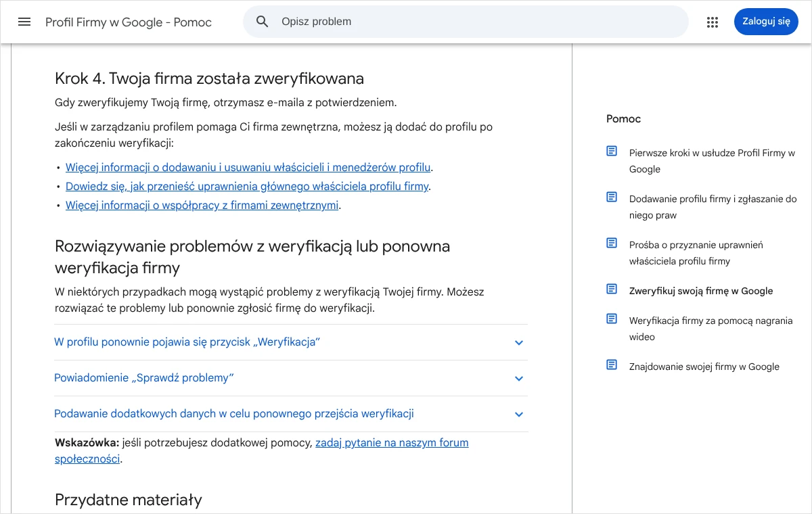Click the article icon beside Zweryfikuj swoją firmę
This screenshot has height=514, width=812.
coord(612,289)
